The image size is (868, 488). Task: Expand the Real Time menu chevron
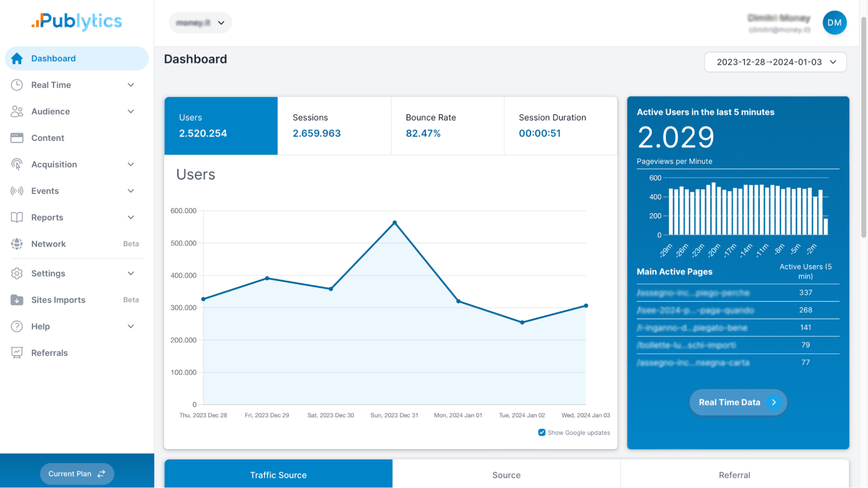click(x=131, y=85)
